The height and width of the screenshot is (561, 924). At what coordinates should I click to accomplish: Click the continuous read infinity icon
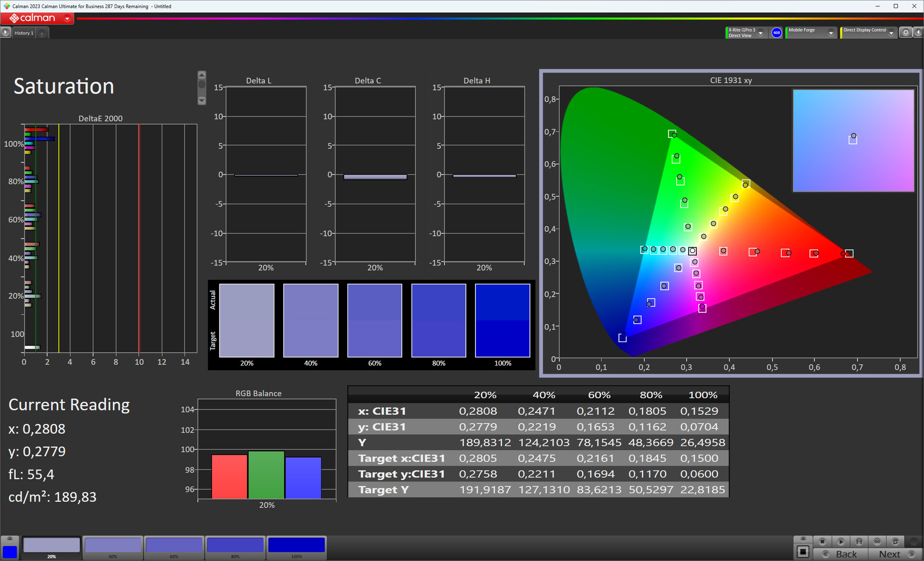click(877, 541)
